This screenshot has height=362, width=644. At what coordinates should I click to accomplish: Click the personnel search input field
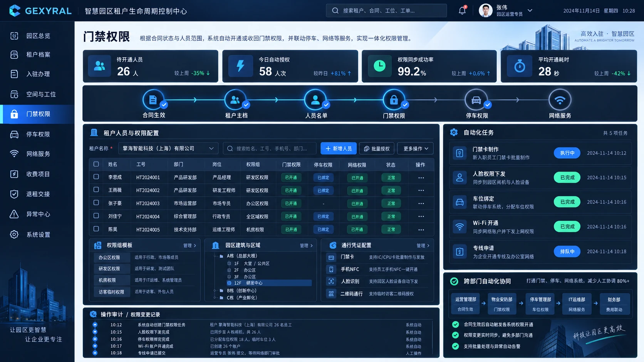point(270,148)
